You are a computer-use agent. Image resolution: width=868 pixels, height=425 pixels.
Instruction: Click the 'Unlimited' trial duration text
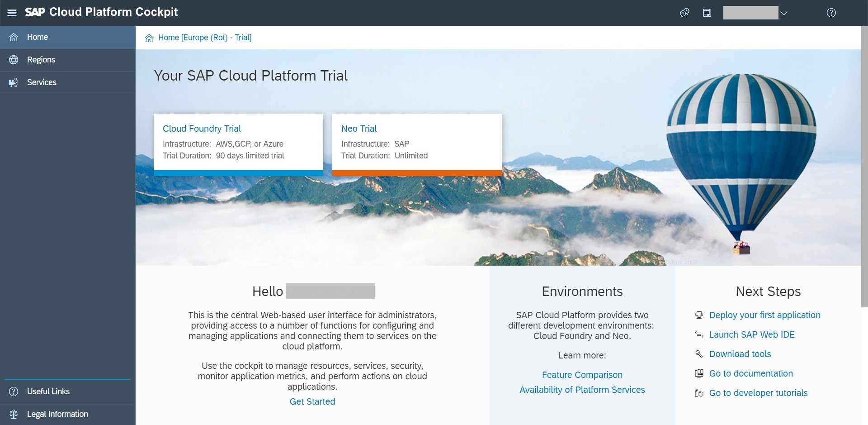(x=411, y=156)
